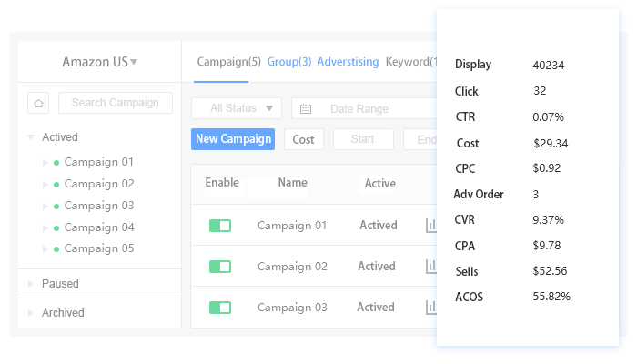Select Campaign 04 in the sidebar tree
Image resolution: width=637 pixels, height=364 pixels.
point(98,227)
